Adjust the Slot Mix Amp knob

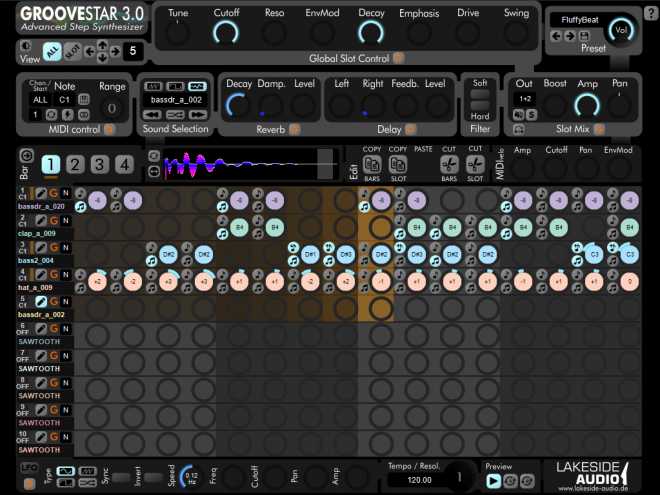[587, 105]
